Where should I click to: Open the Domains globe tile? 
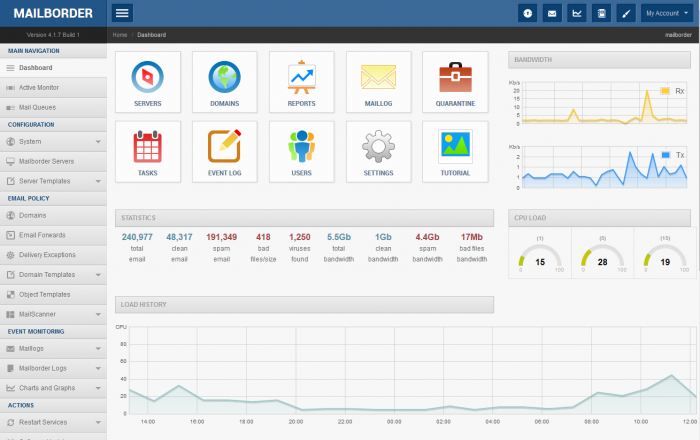(x=225, y=82)
